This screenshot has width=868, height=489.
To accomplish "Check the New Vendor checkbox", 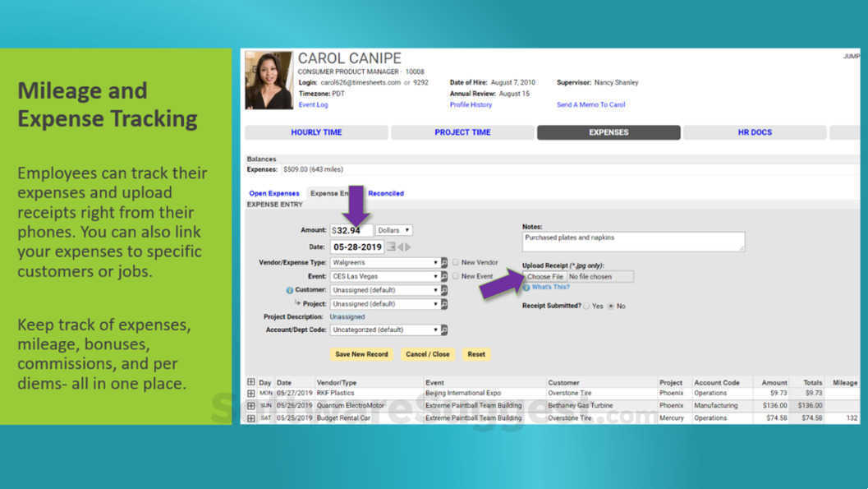I will (456, 261).
